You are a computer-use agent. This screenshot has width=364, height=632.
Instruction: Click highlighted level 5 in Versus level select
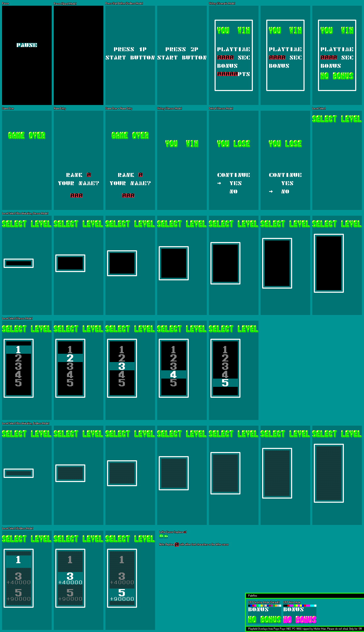[225, 383]
